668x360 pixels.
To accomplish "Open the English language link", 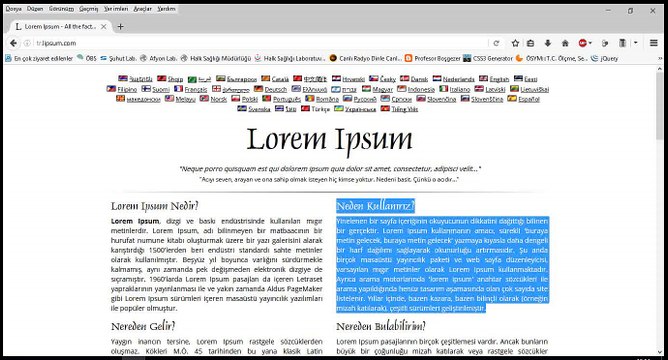I will [499, 79].
